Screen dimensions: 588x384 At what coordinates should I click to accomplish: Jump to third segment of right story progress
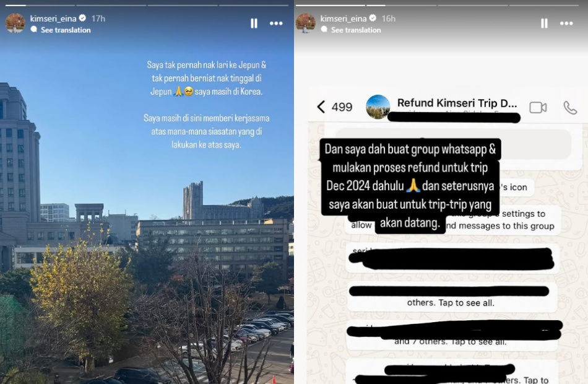coord(472,5)
